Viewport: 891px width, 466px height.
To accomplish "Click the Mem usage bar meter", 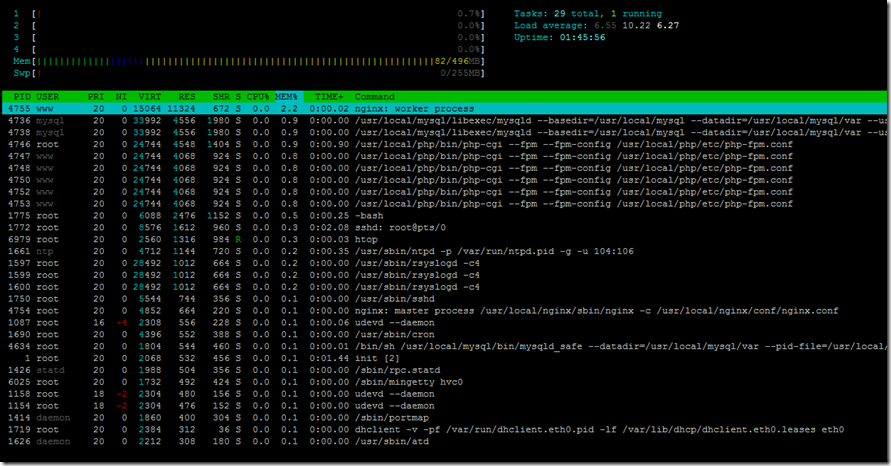I will (x=249, y=61).
